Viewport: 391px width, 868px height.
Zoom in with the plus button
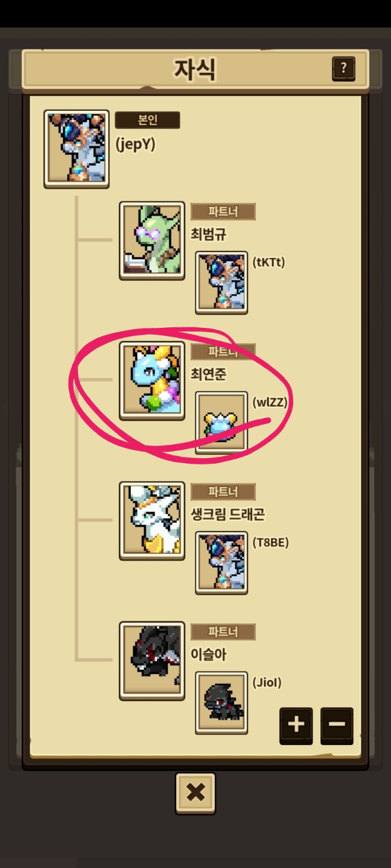(296, 725)
